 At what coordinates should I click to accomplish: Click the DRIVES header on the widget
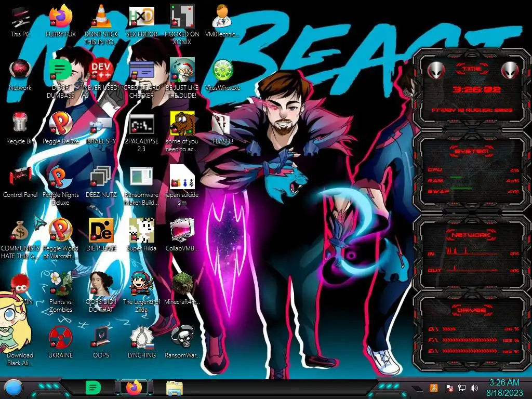[471, 310]
